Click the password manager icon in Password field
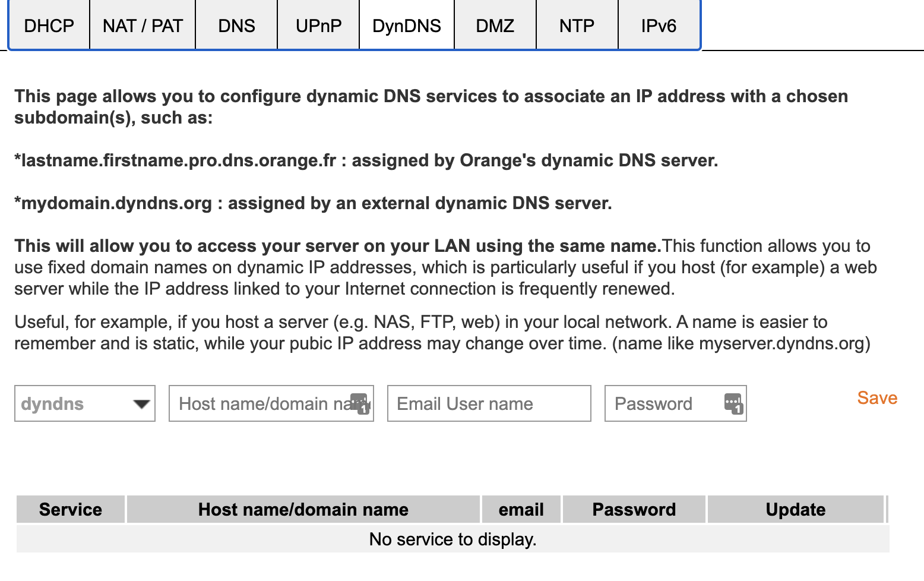 (734, 403)
